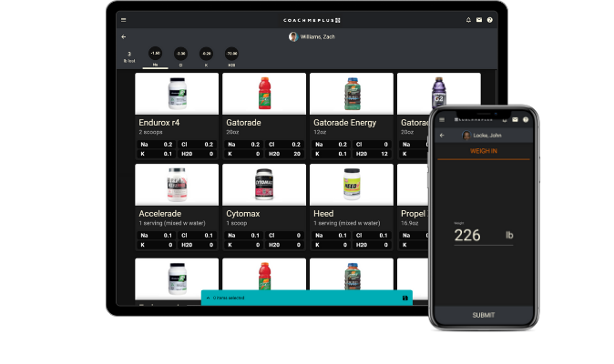Open the phone hamburger menu
614x364 pixels.
442,119
